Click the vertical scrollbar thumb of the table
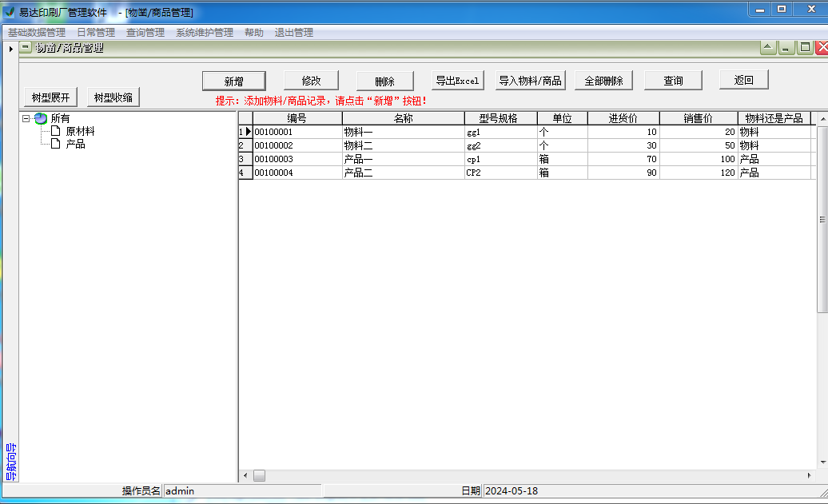Viewport: 828px width, 504px height. pyautogui.click(x=822, y=219)
